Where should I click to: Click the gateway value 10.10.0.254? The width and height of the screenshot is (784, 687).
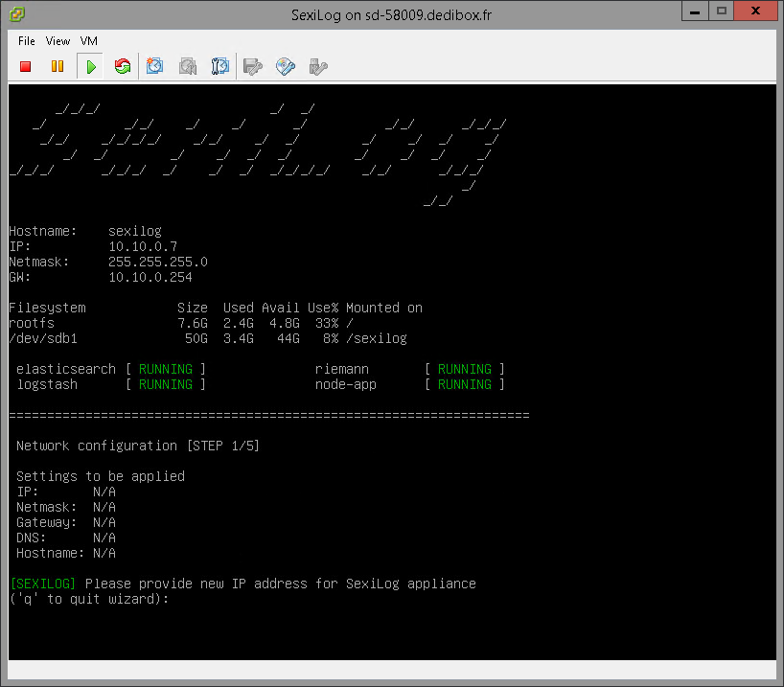(150, 278)
